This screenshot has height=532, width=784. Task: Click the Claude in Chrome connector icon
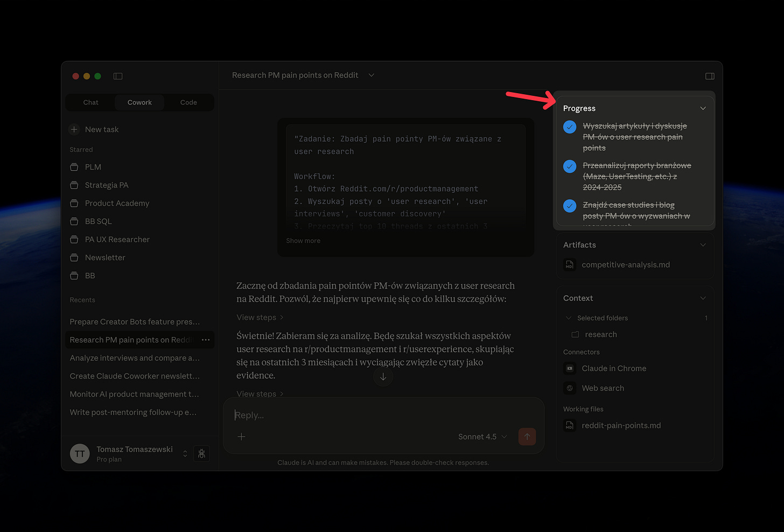(x=569, y=368)
